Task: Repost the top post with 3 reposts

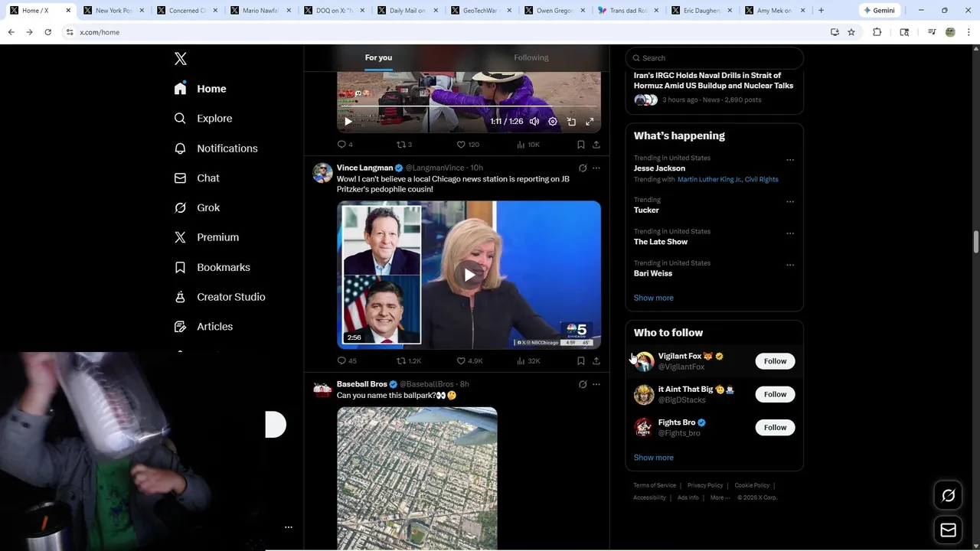Action: tap(404, 144)
